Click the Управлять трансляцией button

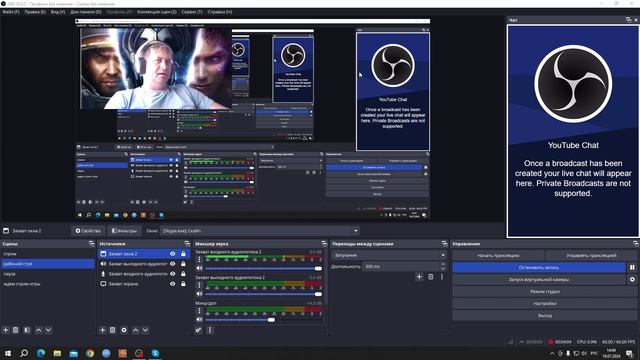591,256
